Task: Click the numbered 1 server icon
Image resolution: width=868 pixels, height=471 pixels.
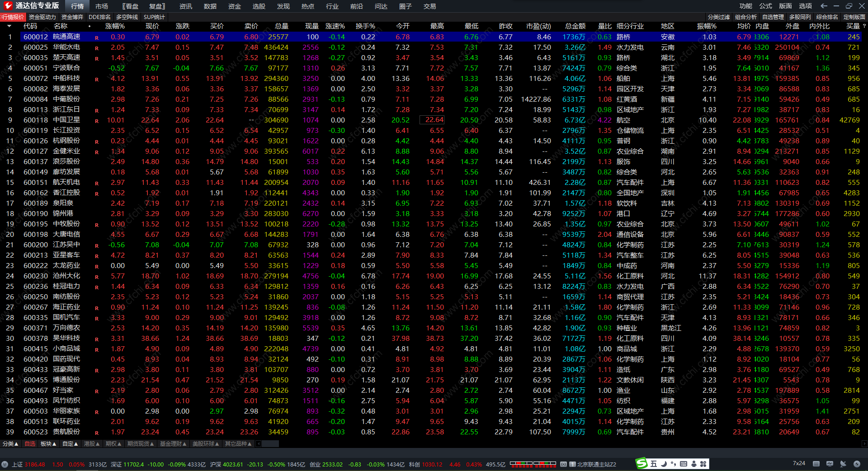Action: pyautogui.click(x=572, y=464)
